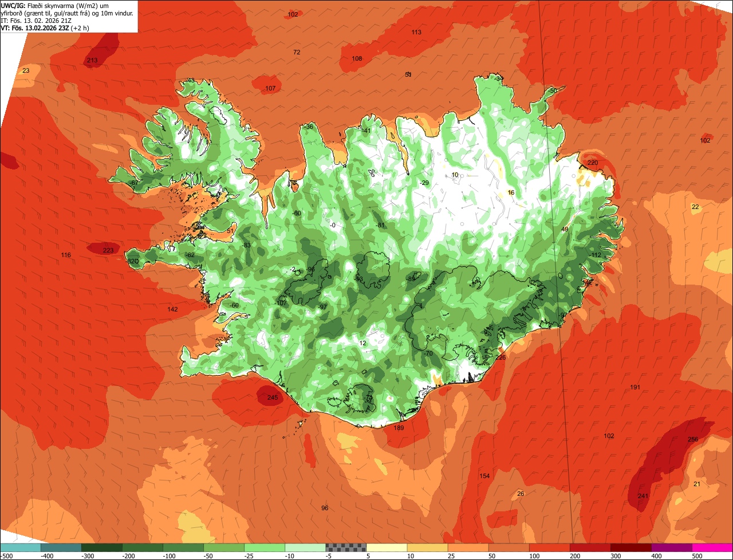Click the map value 36

tap(309, 127)
